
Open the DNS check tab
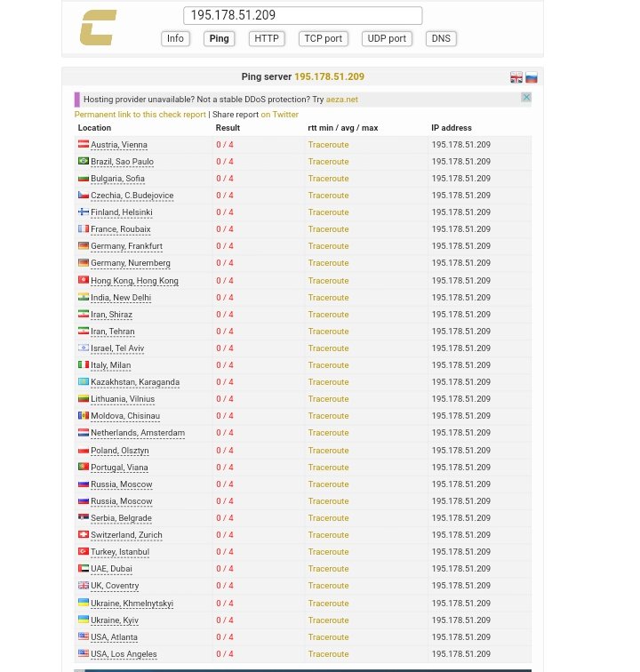point(441,38)
